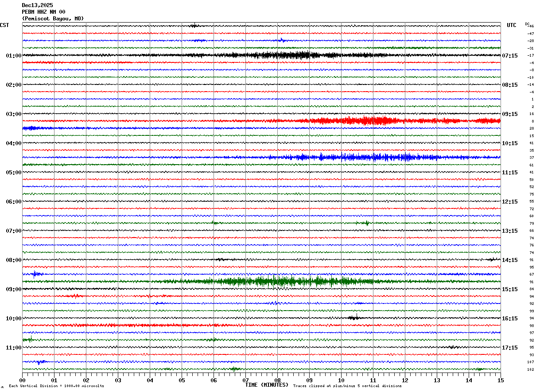Screen dimensions: 536x392
Task: Click minute 15 on the time axis
Action: 500,380
